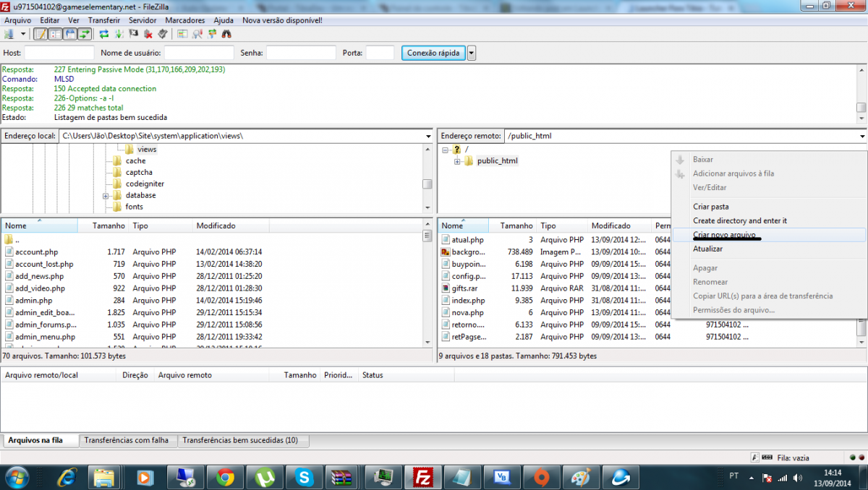Expand the database folder in local tree
The image size is (868, 490).
(106, 196)
